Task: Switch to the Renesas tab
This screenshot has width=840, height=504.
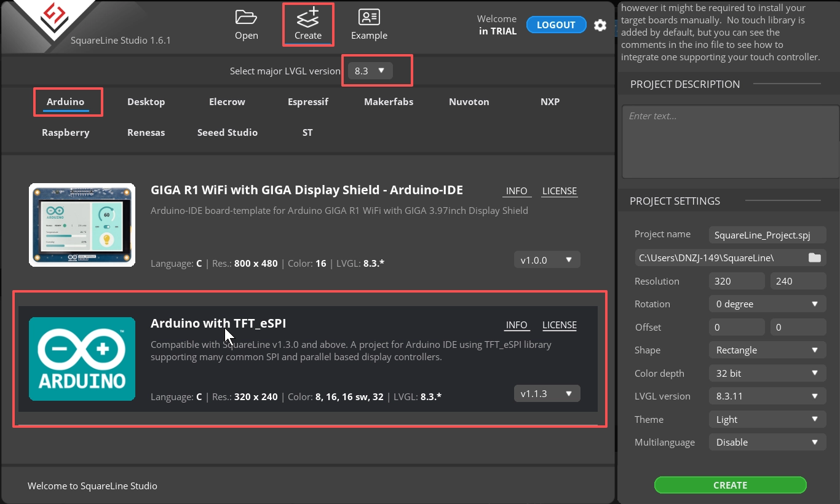Action: click(146, 132)
